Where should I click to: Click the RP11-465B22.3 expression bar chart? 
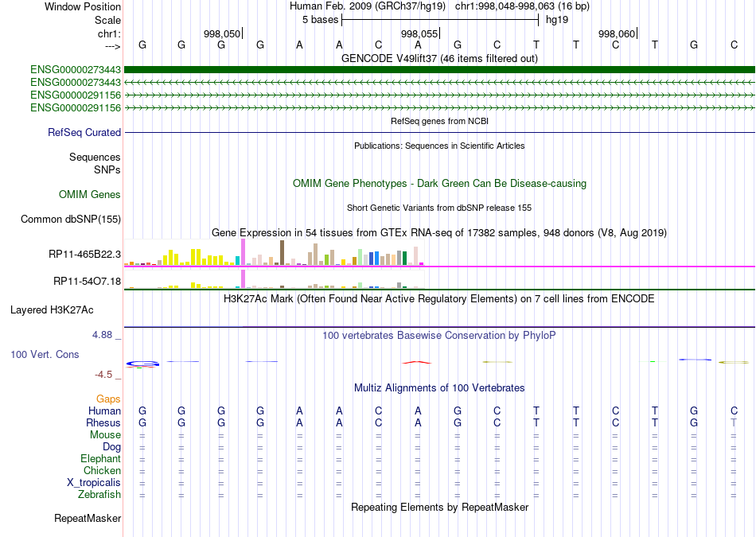point(274,253)
